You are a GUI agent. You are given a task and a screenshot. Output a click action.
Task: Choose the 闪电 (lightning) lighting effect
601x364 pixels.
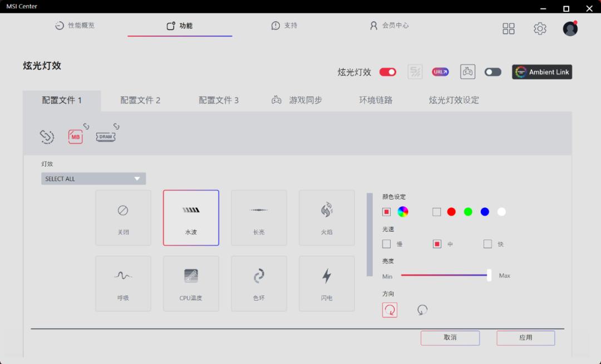[x=327, y=283]
